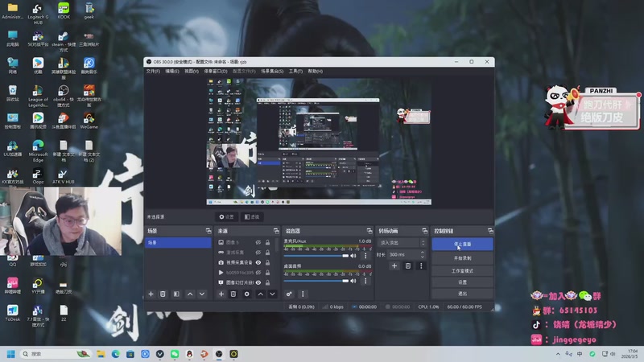Click the Windows taskbar search box
Viewport: 644px width, 362px height.
(x=55, y=354)
